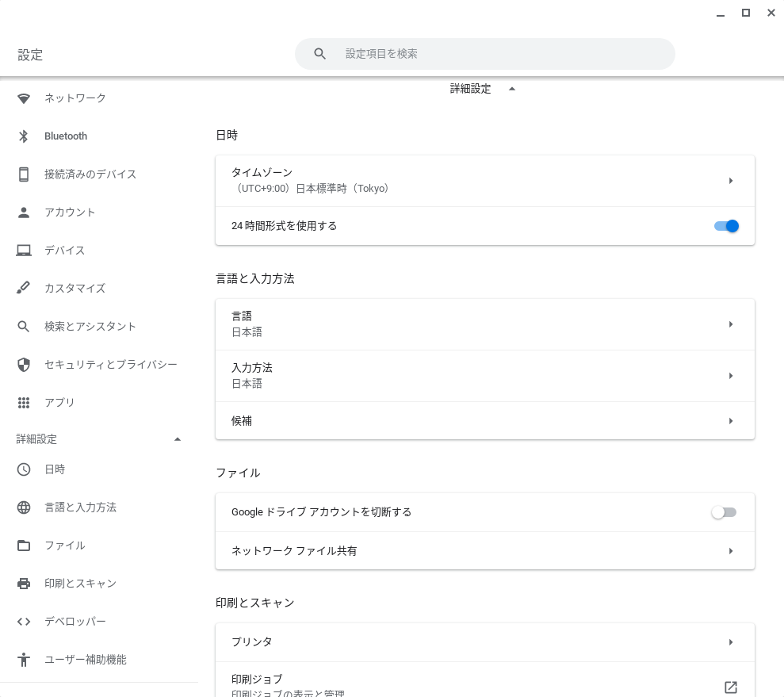This screenshot has height=697, width=784.
Task: Click the ファイル folder icon in sidebar
Action: pos(24,546)
